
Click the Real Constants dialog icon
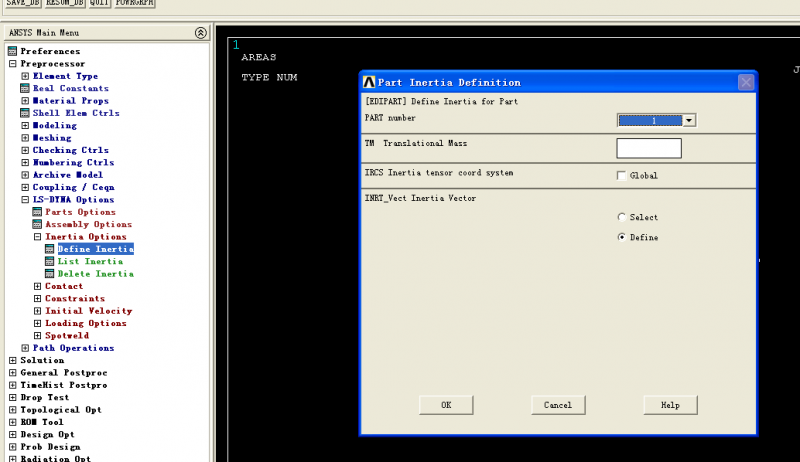[x=25, y=88]
